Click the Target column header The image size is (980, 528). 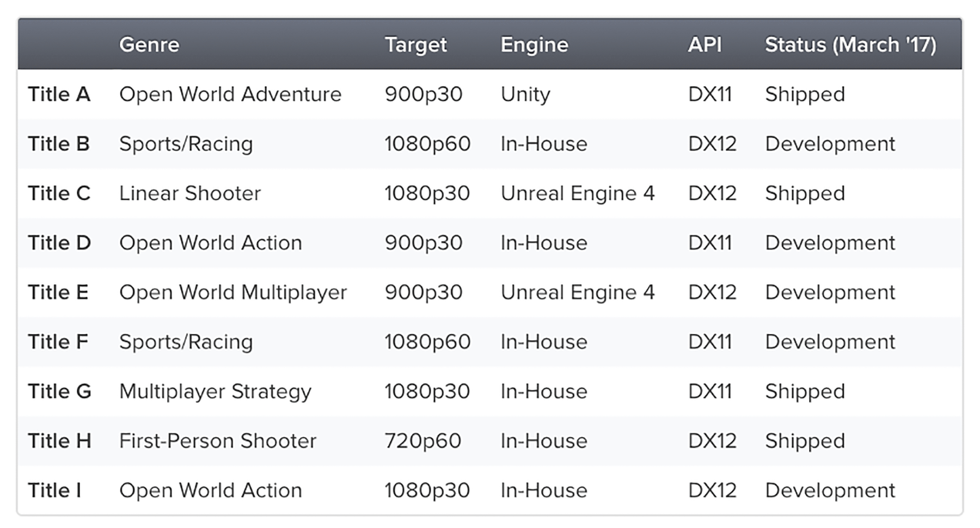coord(415,45)
